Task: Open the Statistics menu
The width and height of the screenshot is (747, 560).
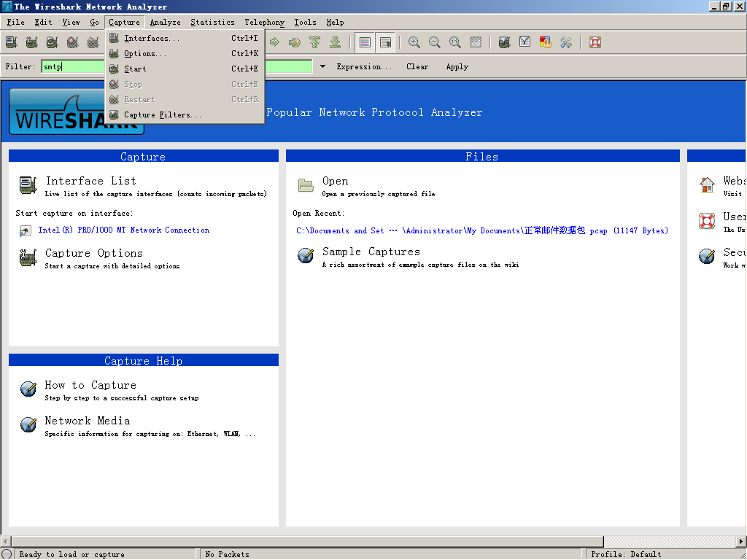Action: [212, 22]
